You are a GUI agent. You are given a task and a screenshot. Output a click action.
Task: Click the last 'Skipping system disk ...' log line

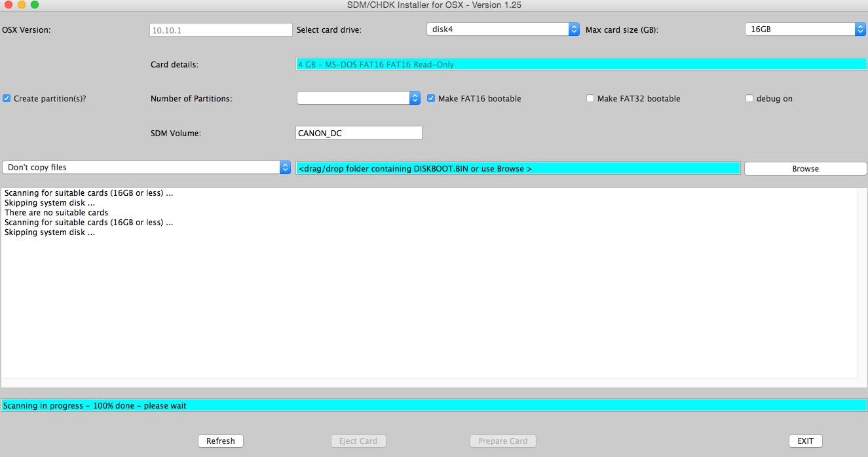point(50,232)
